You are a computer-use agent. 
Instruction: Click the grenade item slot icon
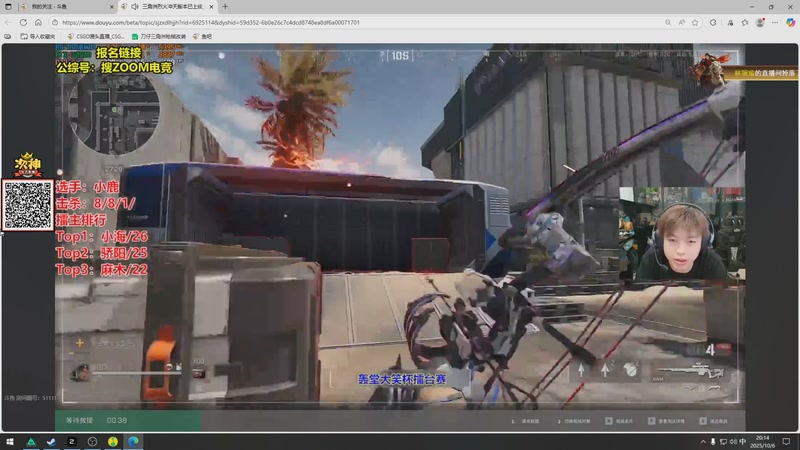(x=631, y=369)
